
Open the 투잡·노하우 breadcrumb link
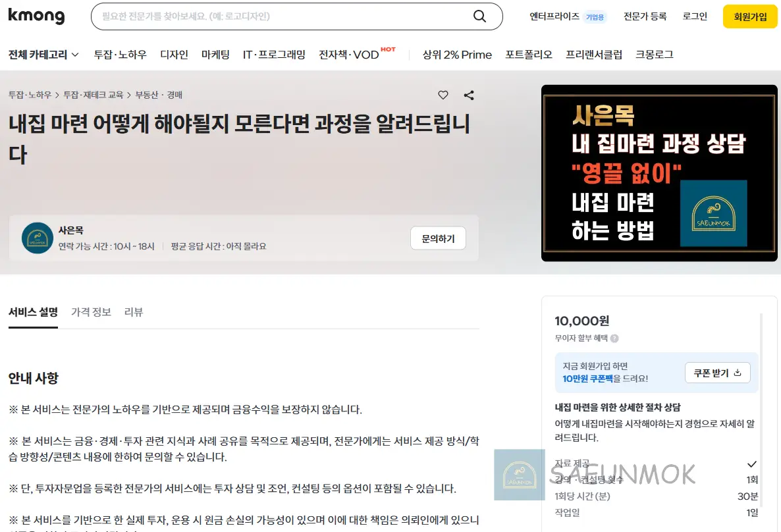28,95
